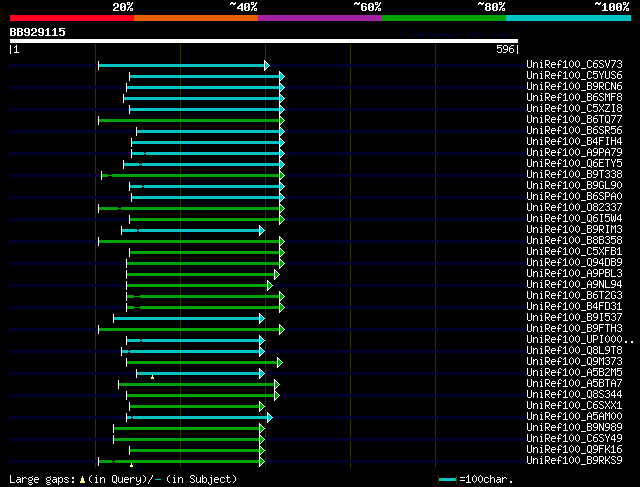Open the UniRef100_B8B358 hit
The height and width of the screenshot is (487, 640).
[x=574, y=241]
